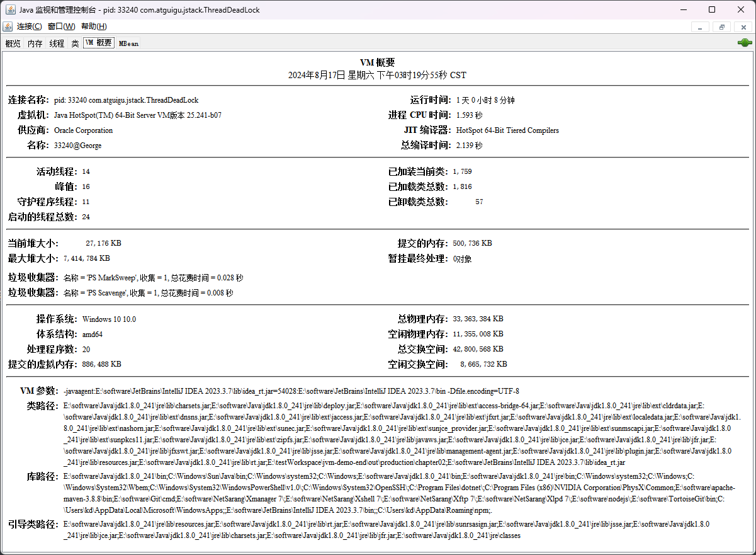Click free swap space 8,665,732 KB
Screen dimensions: 756x555
[x=483, y=364]
